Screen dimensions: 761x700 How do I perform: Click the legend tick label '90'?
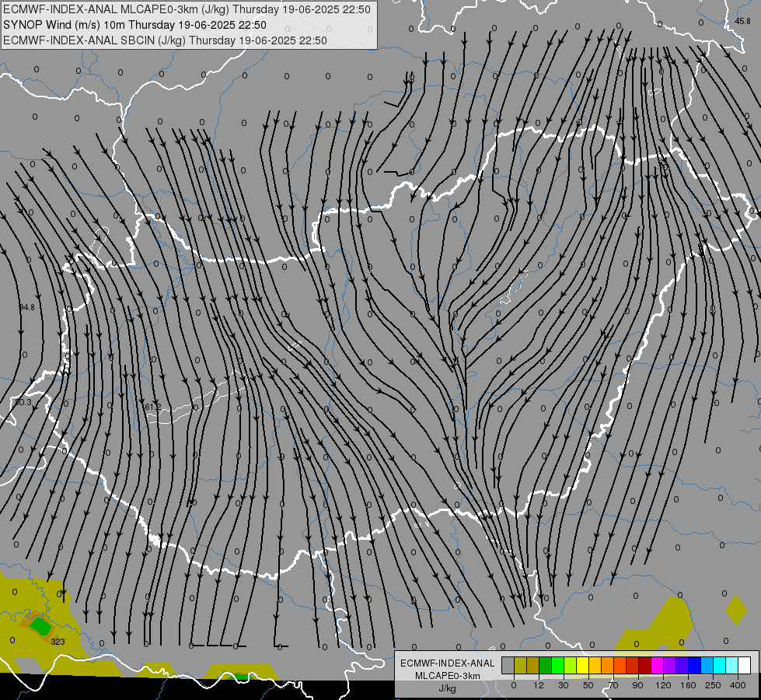(637, 685)
